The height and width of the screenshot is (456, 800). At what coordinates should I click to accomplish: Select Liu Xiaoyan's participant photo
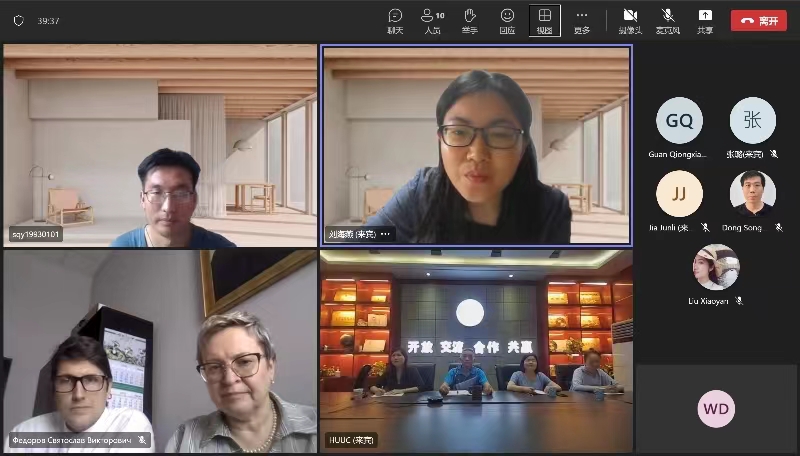(x=716, y=267)
